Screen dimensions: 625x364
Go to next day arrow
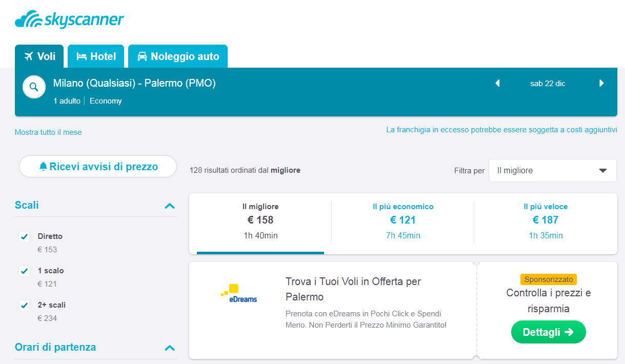tap(601, 83)
